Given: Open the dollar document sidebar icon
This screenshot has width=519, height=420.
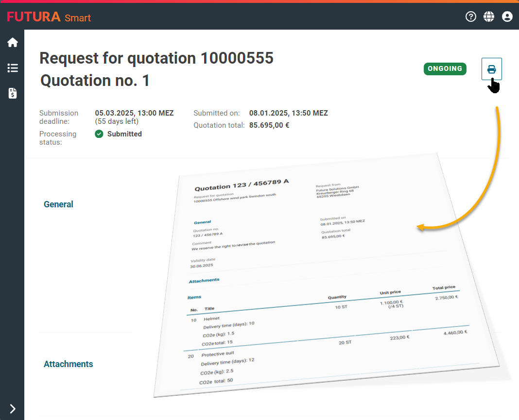Looking at the screenshot, I should pos(13,93).
